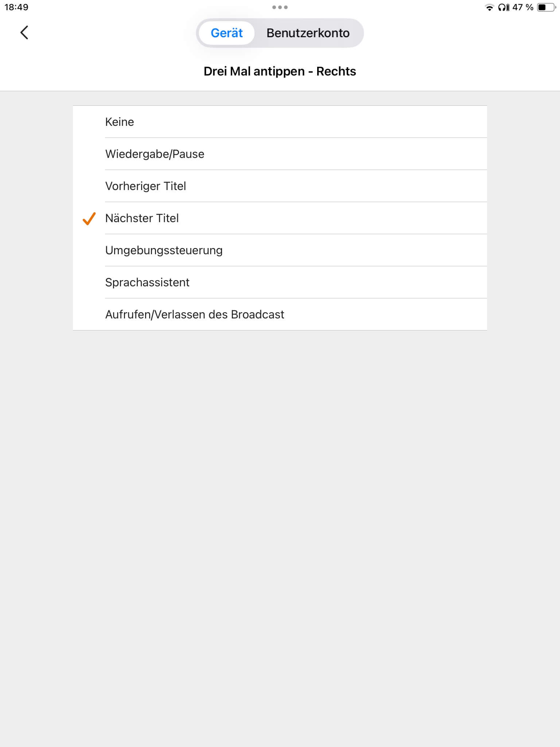Tap the 47 % battery percentage
560x747 pixels.
[522, 7]
